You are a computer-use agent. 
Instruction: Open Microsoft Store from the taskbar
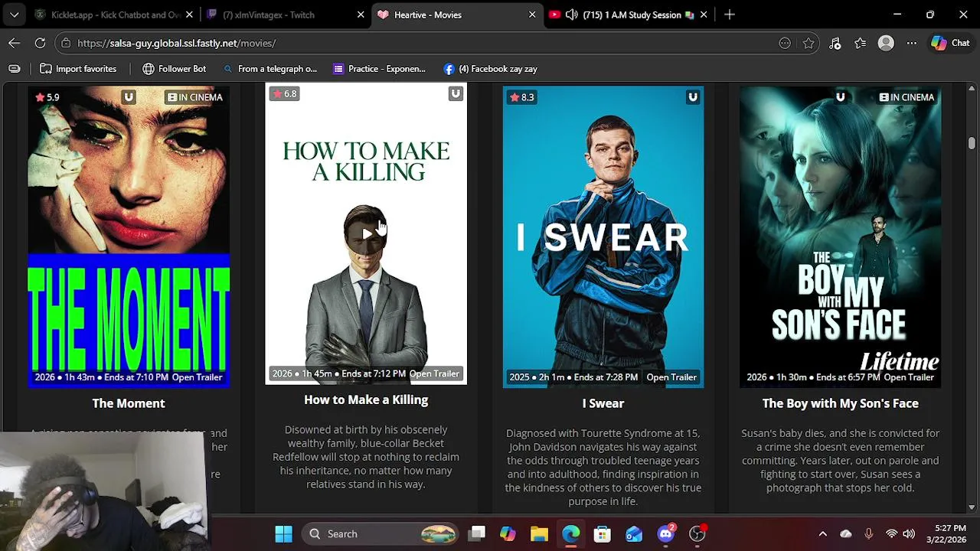click(602, 534)
